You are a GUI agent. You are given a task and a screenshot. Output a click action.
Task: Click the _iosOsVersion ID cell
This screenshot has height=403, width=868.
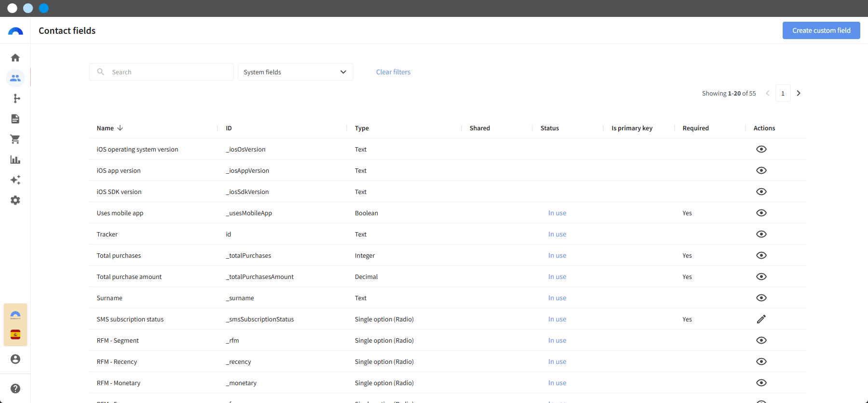click(x=245, y=149)
